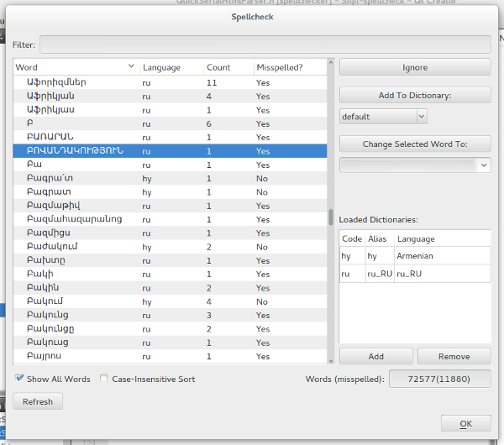The image size is (504, 445).
Task: Sort by the Misspelled? column header
Action: [291, 67]
